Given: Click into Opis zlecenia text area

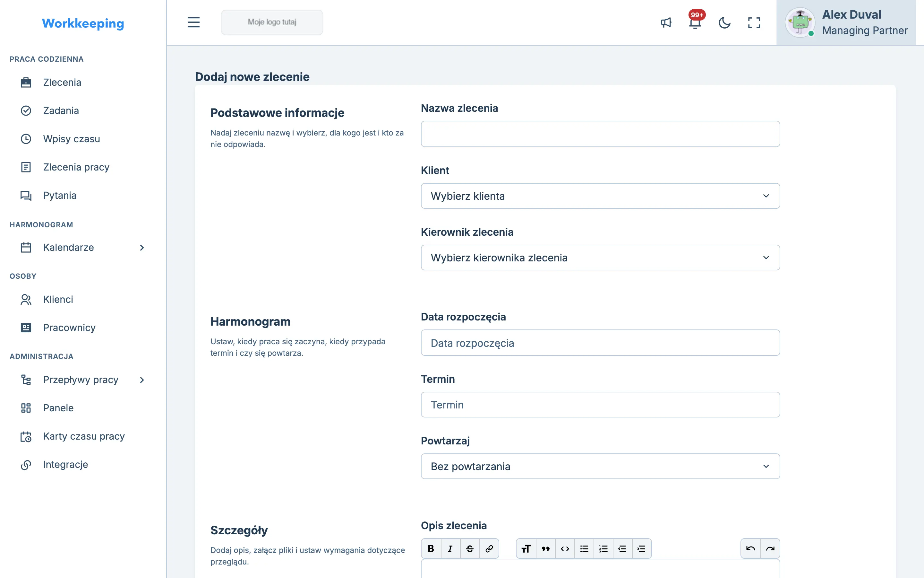Looking at the screenshot, I should click(x=600, y=569).
